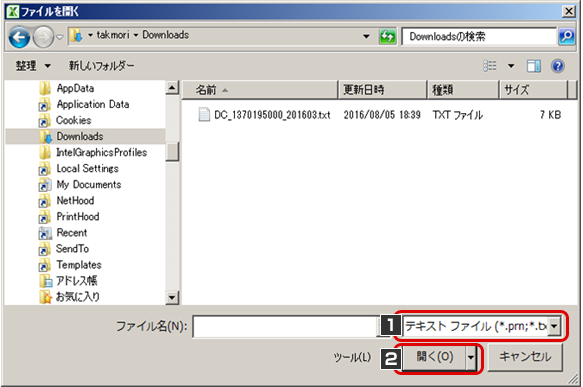Click the greyed Forward arrow button
583x387 pixels.
(x=43, y=37)
